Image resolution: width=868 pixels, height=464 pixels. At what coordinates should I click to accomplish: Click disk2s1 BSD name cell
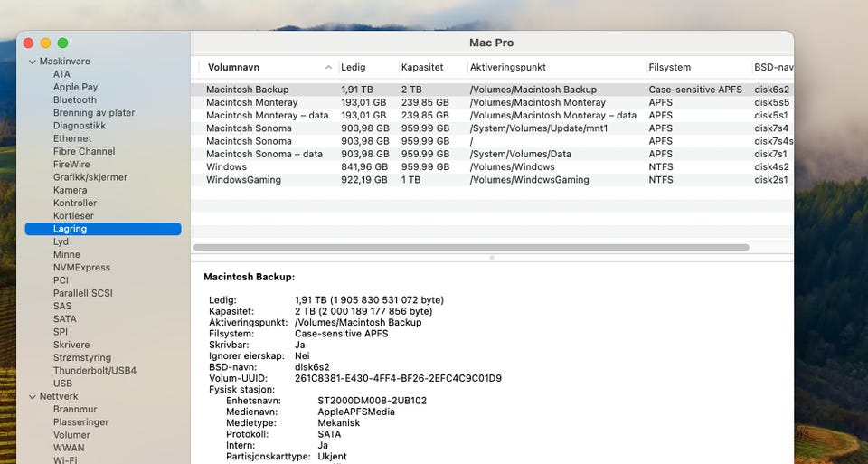point(771,180)
